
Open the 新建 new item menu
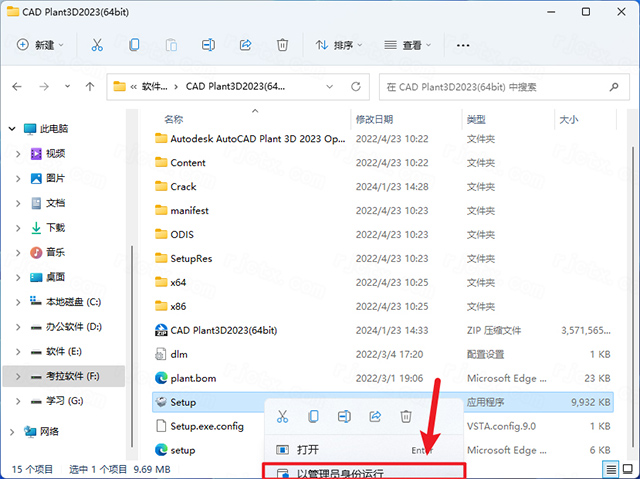tap(40, 45)
